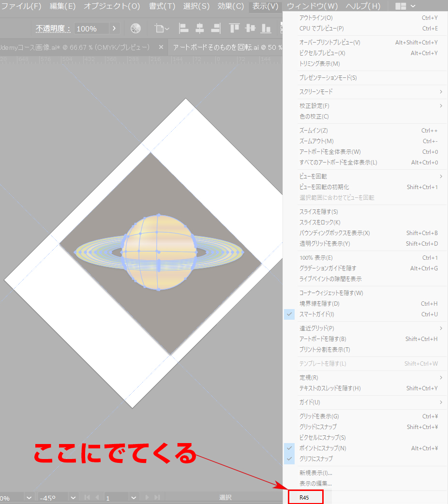
Task: Open the workspace layout switcher icon
Action: click(405, 6)
